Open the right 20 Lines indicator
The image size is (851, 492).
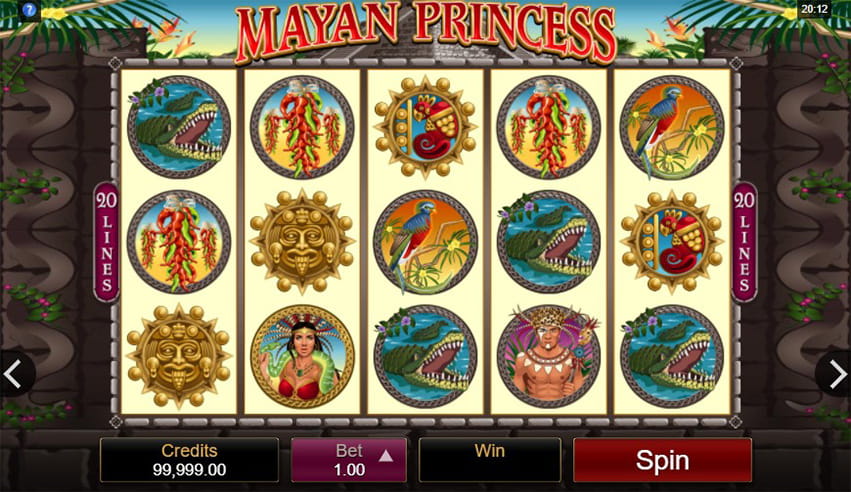744,242
